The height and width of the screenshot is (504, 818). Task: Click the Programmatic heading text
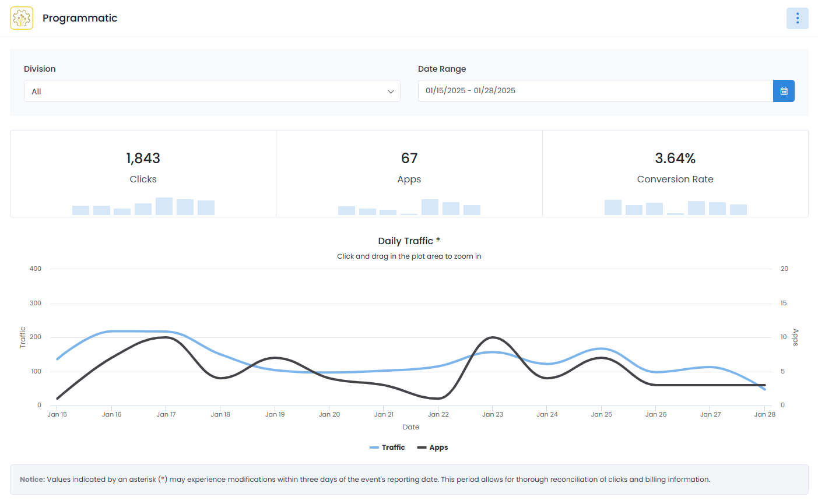click(80, 18)
